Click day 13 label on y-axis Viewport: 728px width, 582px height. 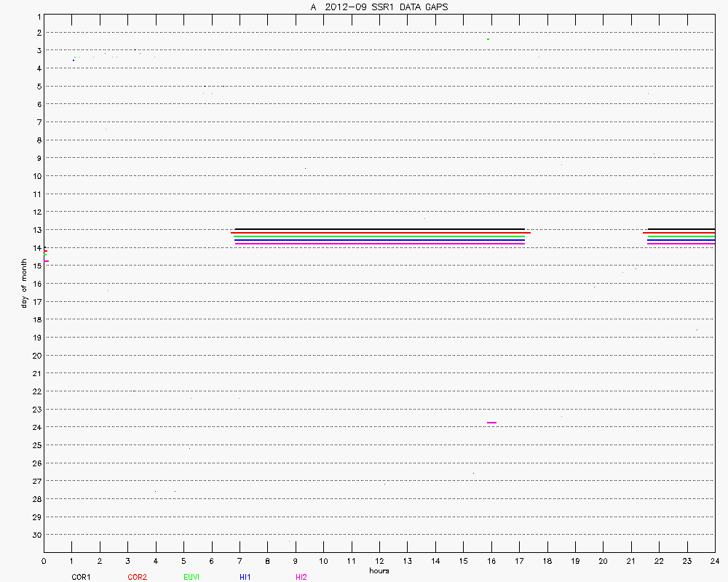tap(36, 230)
